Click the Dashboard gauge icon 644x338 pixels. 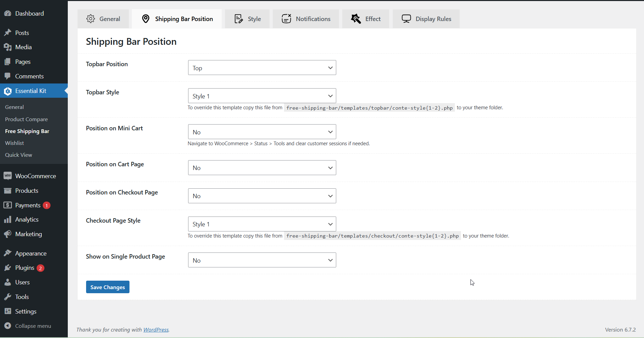[7, 14]
